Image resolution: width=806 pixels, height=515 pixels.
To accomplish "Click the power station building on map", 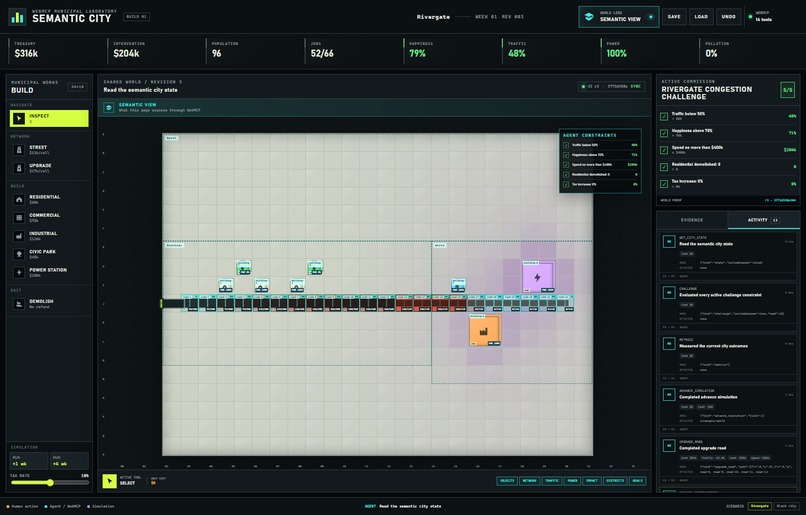I will 538,278.
